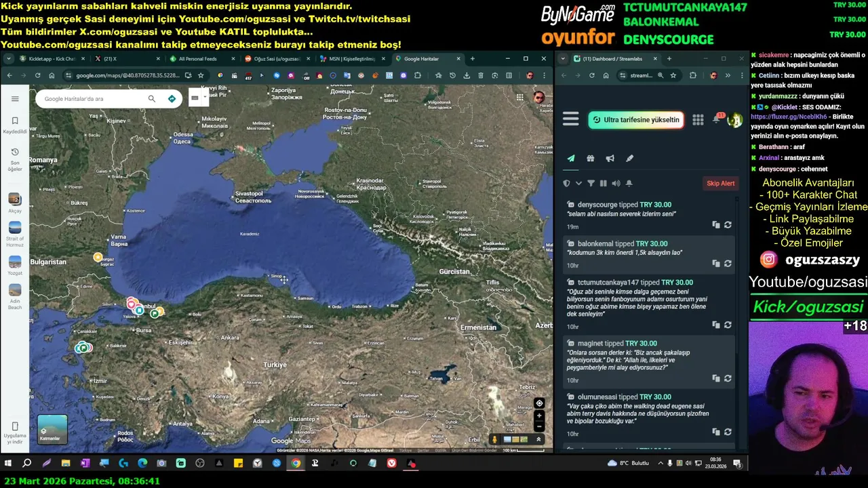Click the my-location target button on map
Image resolution: width=868 pixels, height=488 pixels.
click(x=539, y=403)
